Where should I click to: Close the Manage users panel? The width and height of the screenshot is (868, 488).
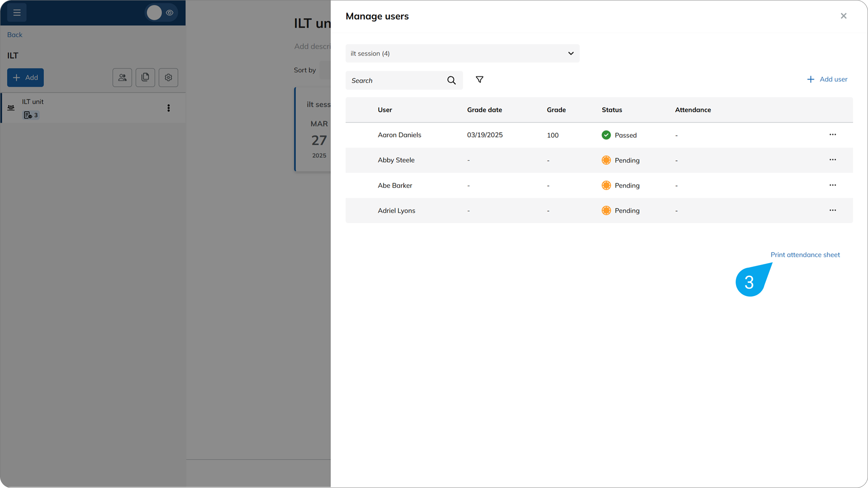[x=843, y=16]
